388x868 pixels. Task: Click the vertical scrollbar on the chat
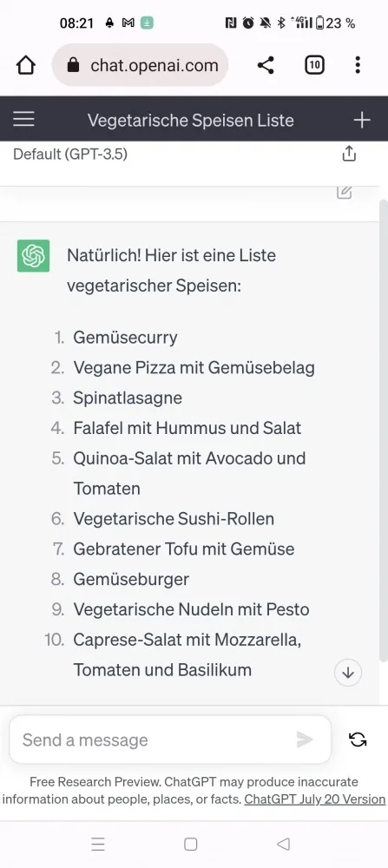(384, 431)
